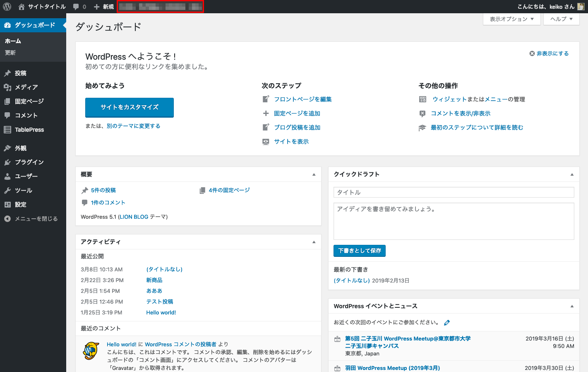Viewport: 588px width, 372px height.
Task: Click the TablePress table icon
Action: tap(7, 130)
